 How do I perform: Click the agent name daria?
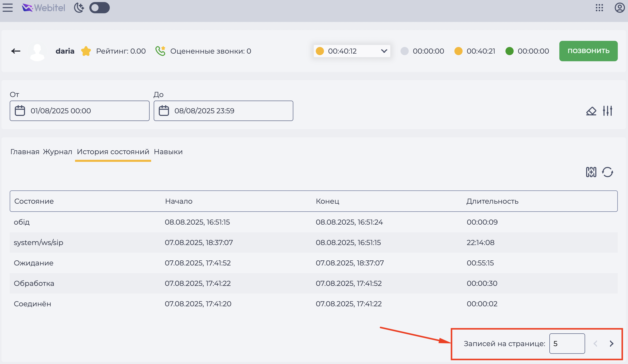click(x=65, y=51)
